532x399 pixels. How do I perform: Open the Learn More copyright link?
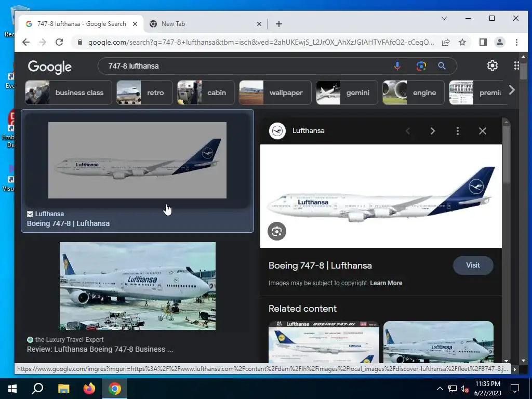click(x=386, y=283)
